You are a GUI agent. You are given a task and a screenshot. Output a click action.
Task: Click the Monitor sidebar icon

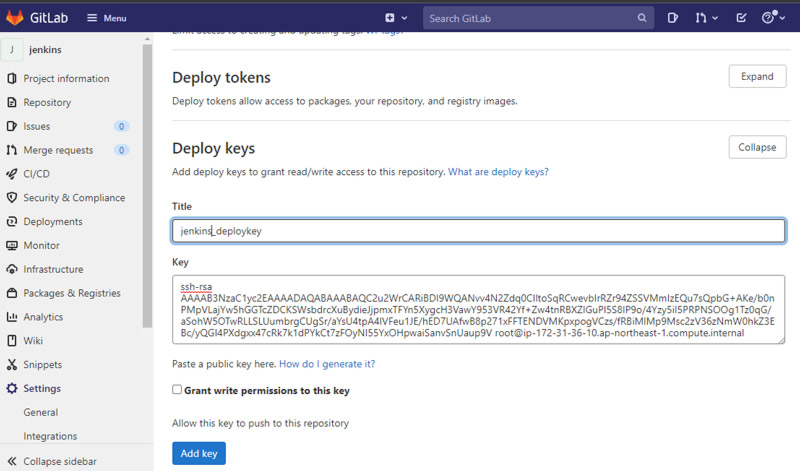[12, 245]
